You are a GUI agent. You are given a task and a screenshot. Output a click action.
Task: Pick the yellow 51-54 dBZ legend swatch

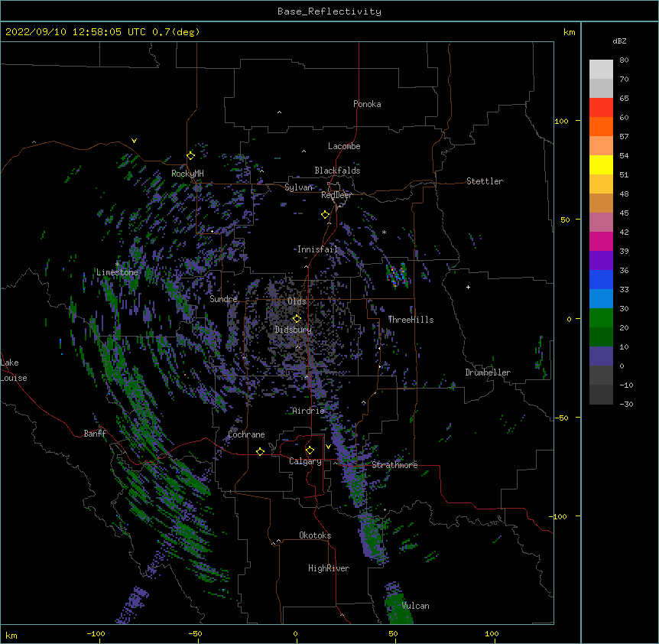(601, 164)
